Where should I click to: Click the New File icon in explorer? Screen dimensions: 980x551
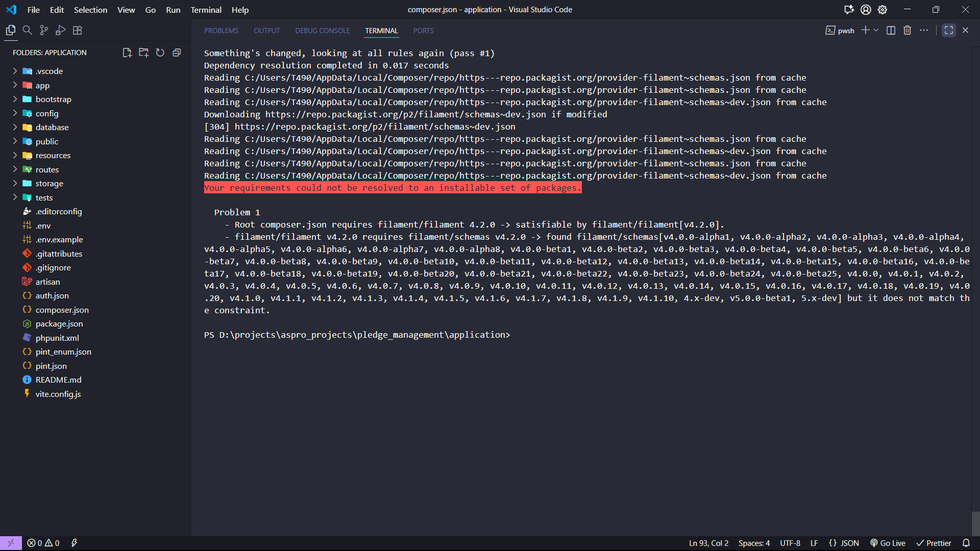coord(127,53)
